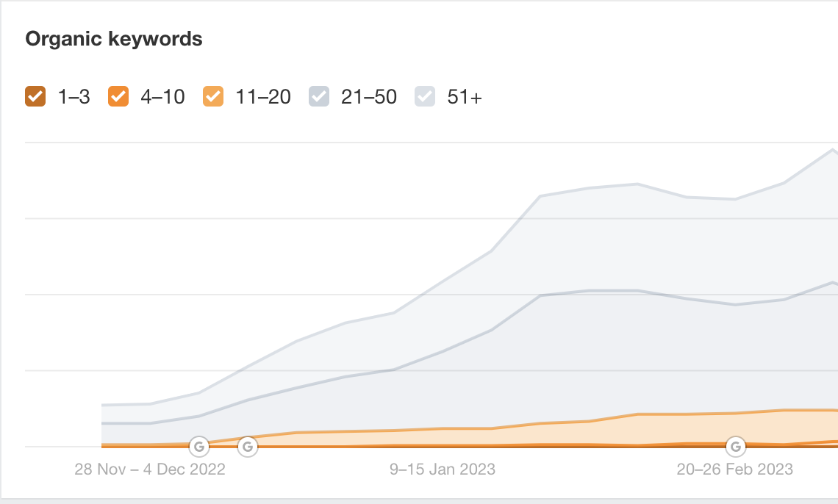Screen dimensions: 838x504
Task: Click the Organic keywords chart title
Action: pyautogui.click(x=113, y=39)
